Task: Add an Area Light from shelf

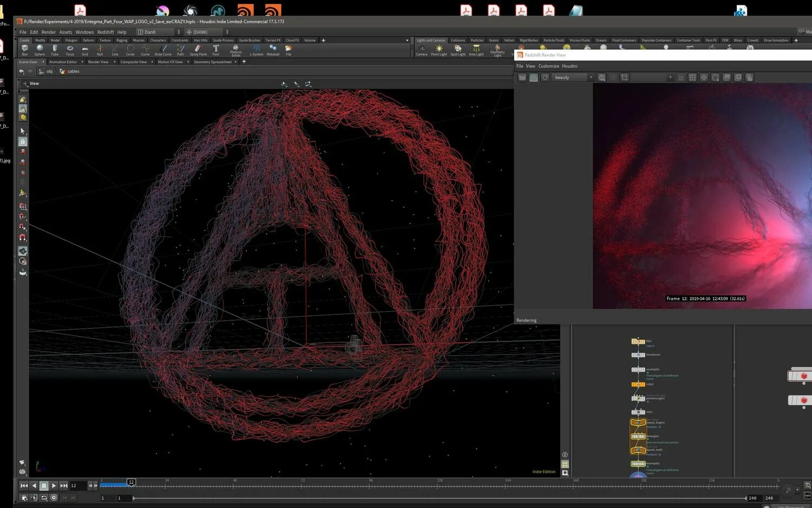Action: pos(476,50)
